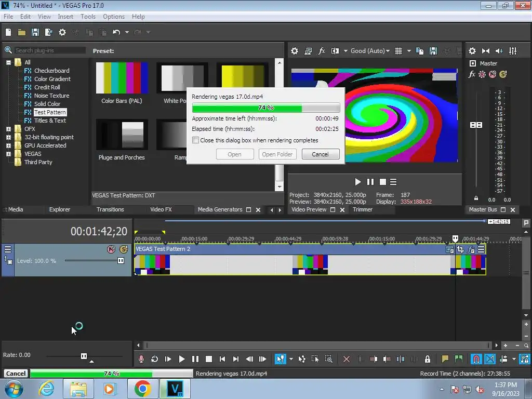Image resolution: width=532 pixels, height=399 pixels.
Task: Open the event FX icon on the clip
Action: [471, 250]
